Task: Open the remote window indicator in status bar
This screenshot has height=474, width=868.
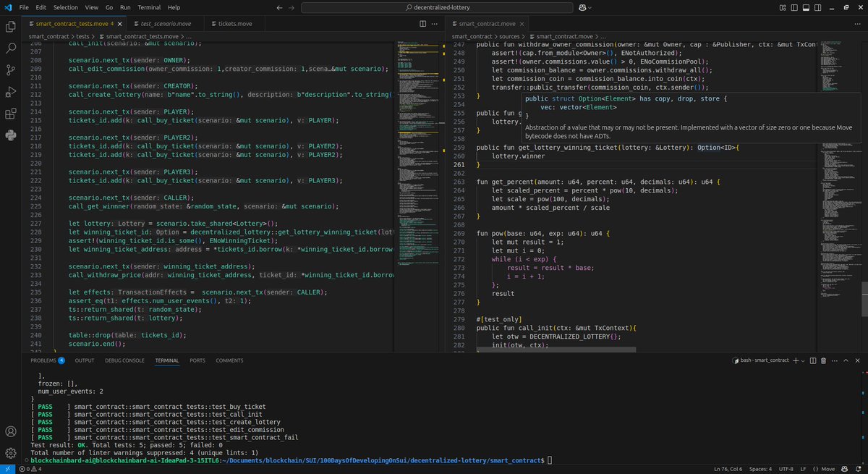Action: [6, 468]
